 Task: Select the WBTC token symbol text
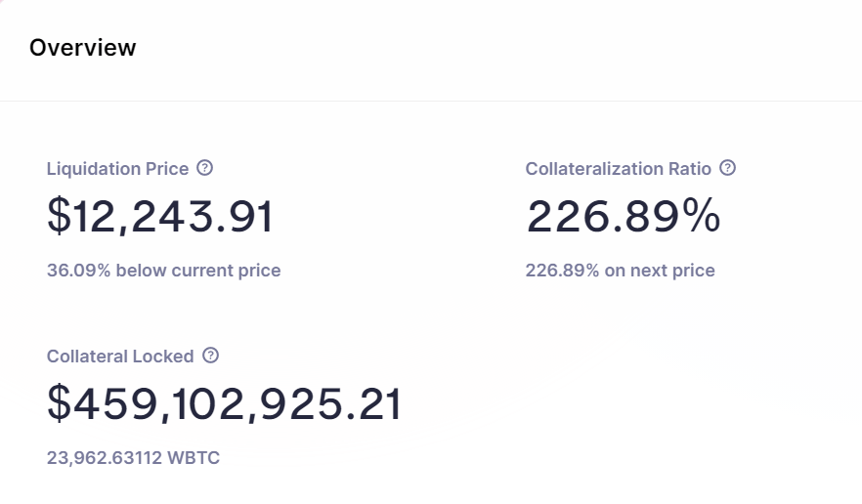point(194,458)
